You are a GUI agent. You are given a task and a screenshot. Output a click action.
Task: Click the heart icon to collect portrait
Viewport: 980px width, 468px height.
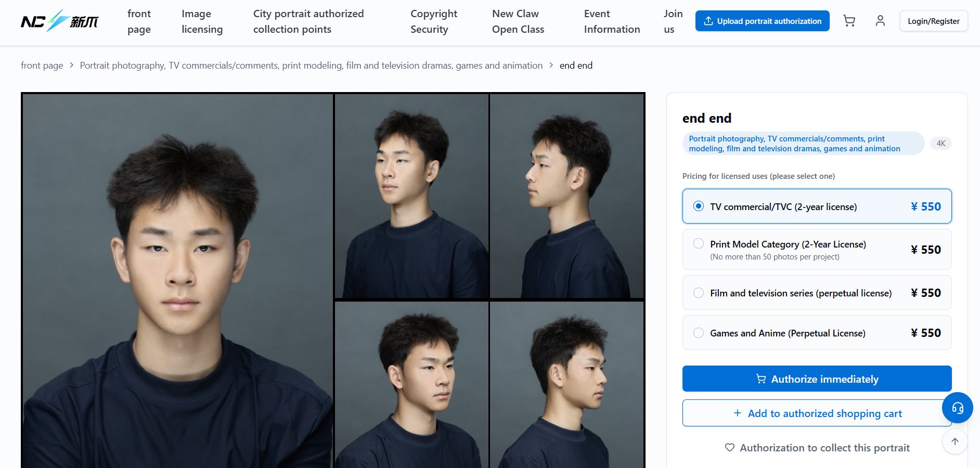730,447
